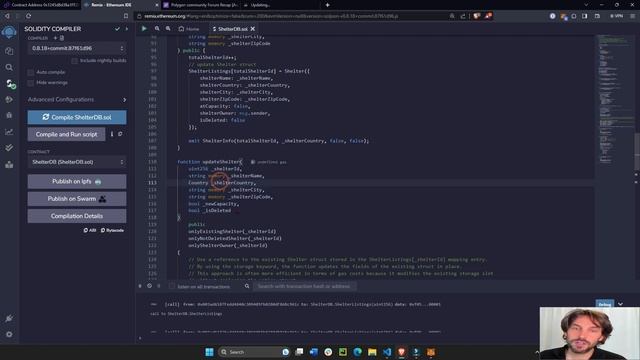Click Publish on Swarm button
This screenshot has height=360, width=640.
(x=77, y=199)
